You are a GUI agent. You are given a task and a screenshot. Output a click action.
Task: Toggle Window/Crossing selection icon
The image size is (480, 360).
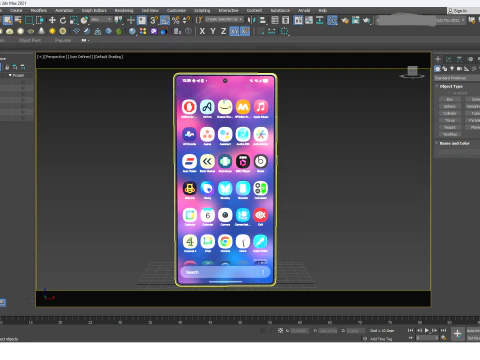[x=40, y=20]
